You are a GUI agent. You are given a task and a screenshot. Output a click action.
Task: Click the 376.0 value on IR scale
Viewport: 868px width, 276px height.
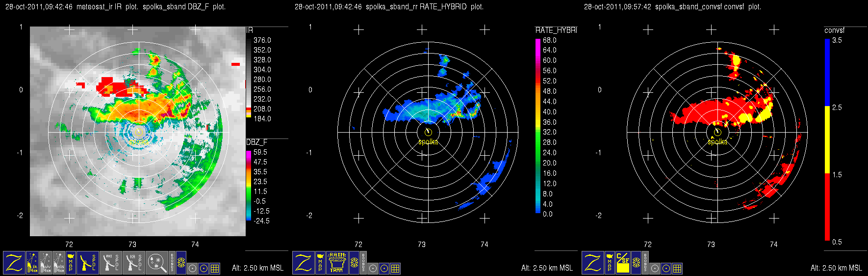[x=262, y=40]
